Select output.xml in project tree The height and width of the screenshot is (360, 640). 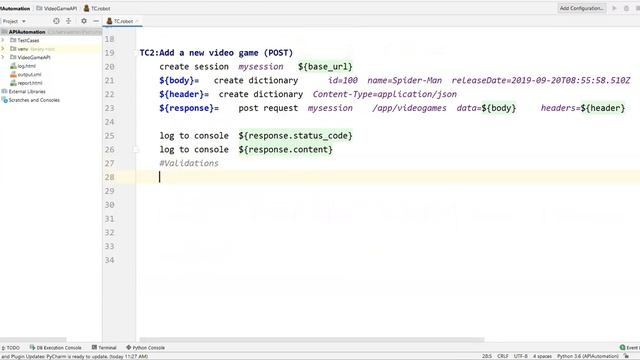click(29, 74)
